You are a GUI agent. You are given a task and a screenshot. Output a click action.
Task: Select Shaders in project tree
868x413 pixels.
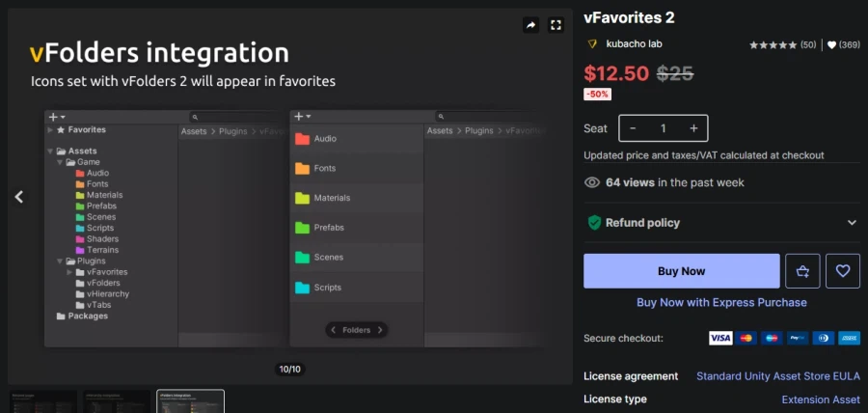(102, 238)
